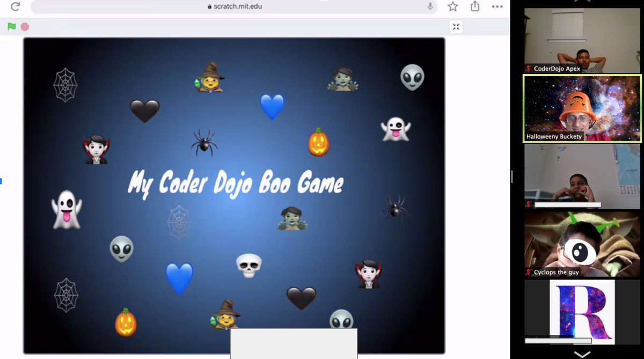Bookmark the page with the star icon
This screenshot has height=359, width=644.
(452, 8)
